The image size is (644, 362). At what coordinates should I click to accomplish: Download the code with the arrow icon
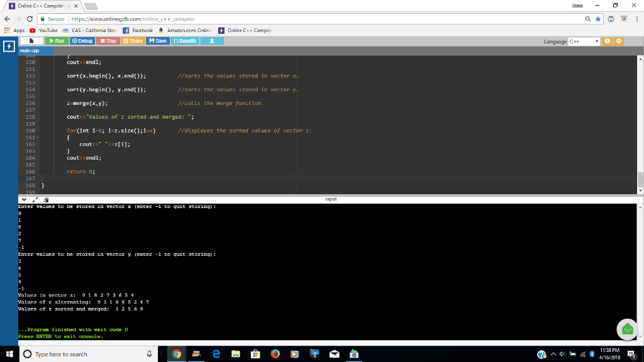pyautogui.click(x=212, y=41)
